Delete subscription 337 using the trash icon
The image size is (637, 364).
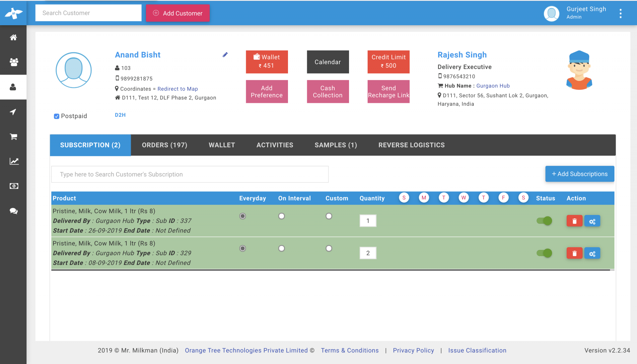point(574,221)
